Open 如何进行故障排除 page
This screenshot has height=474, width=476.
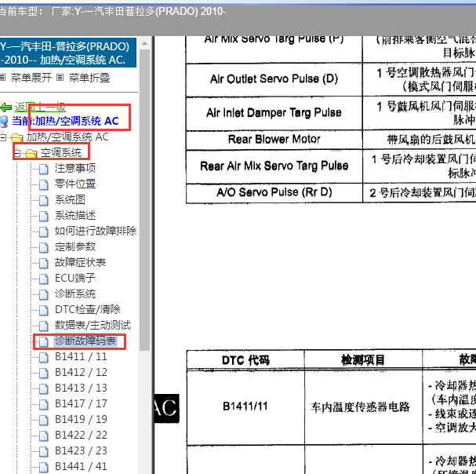(x=96, y=232)
